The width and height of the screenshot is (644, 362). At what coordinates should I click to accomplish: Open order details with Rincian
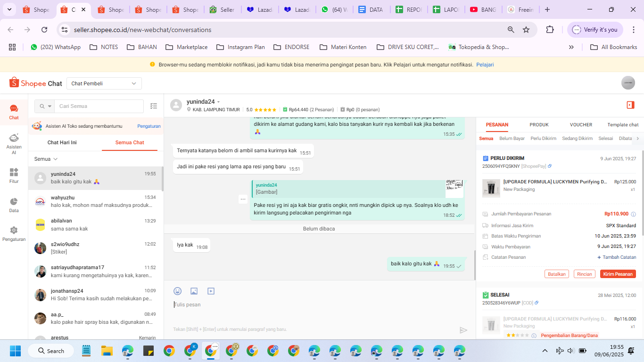click(585, 274)
